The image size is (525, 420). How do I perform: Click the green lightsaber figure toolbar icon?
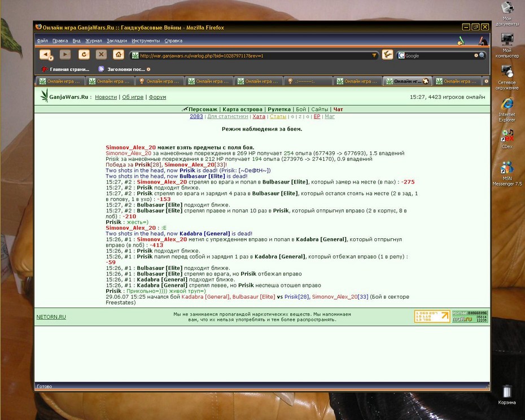coord(461,41)
